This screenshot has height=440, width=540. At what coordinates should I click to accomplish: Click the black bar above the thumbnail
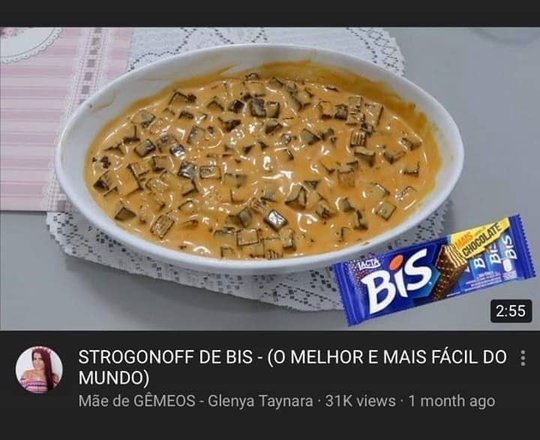(270, 13)
